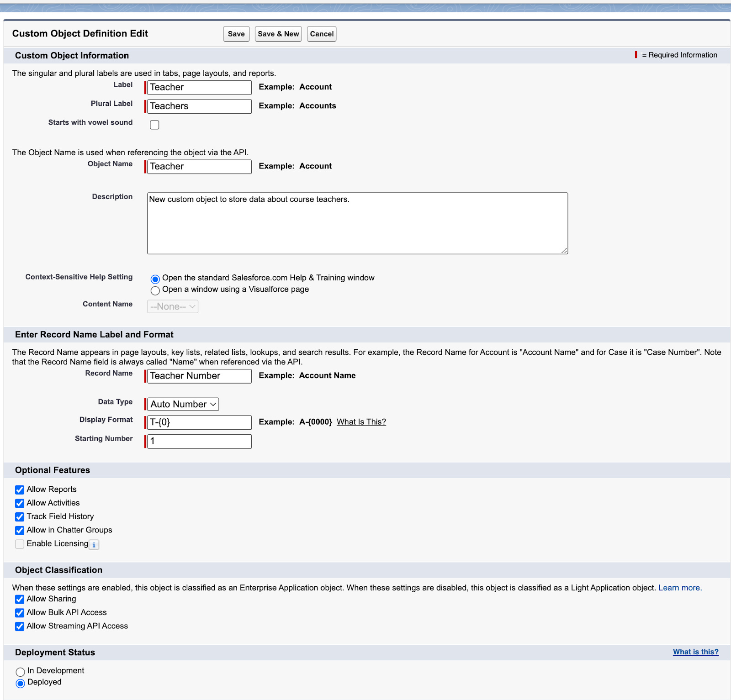Screen dimensions: 731x700
Task: Click the Required Information legend text
Action: [x=679, y=55]
